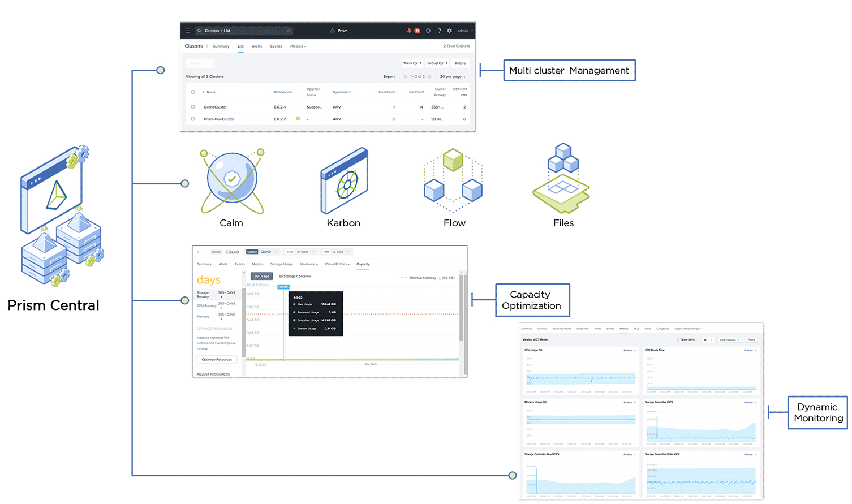Open the Prism-Pro-Cluster name link

pyautogui.click(x=219, y=119)
